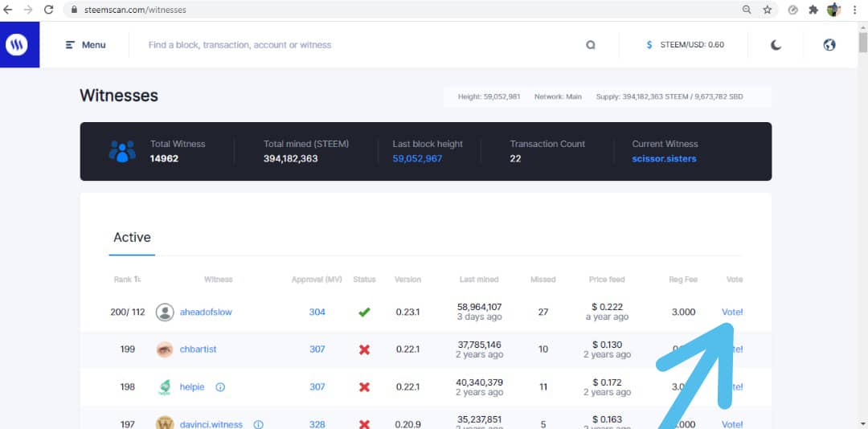Open browser zoom magnifier icon
The height and width of the screenshot is (429, 868).
(747, 10)
